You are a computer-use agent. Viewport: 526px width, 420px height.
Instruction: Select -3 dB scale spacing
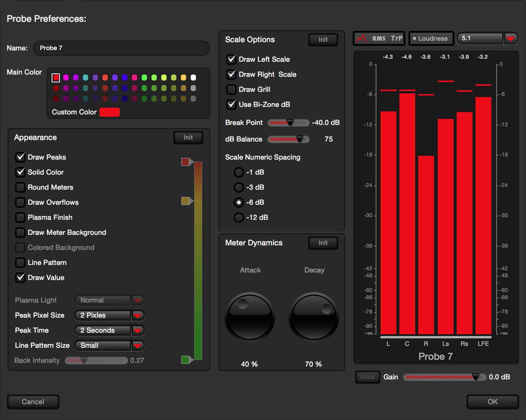click(x=239, y=187)
